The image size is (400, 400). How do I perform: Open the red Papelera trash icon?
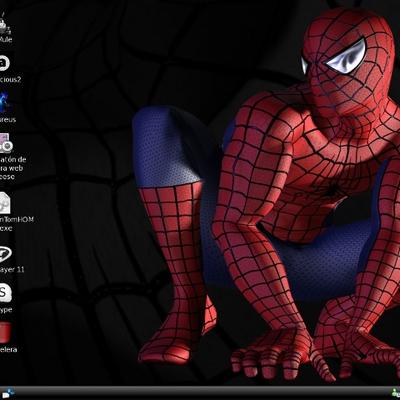5,332
